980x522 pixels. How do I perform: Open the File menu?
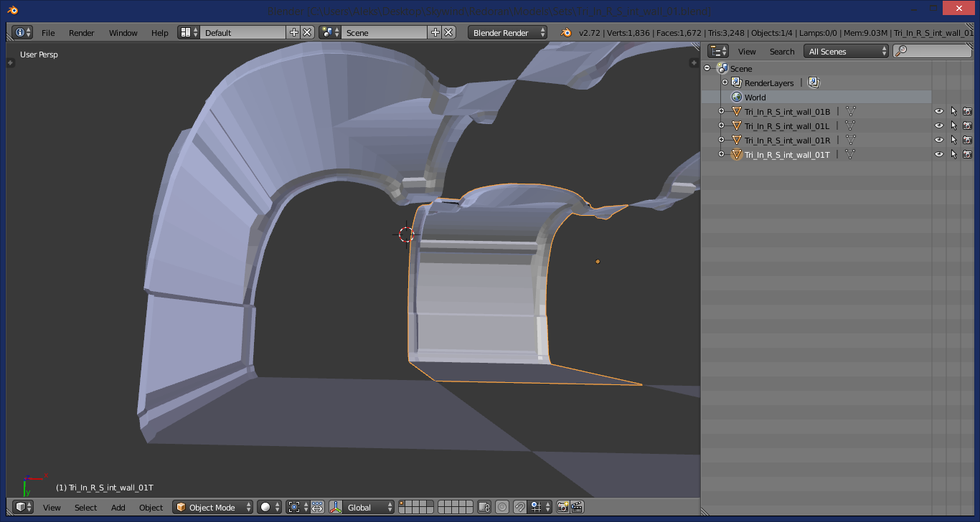[48, 32]
